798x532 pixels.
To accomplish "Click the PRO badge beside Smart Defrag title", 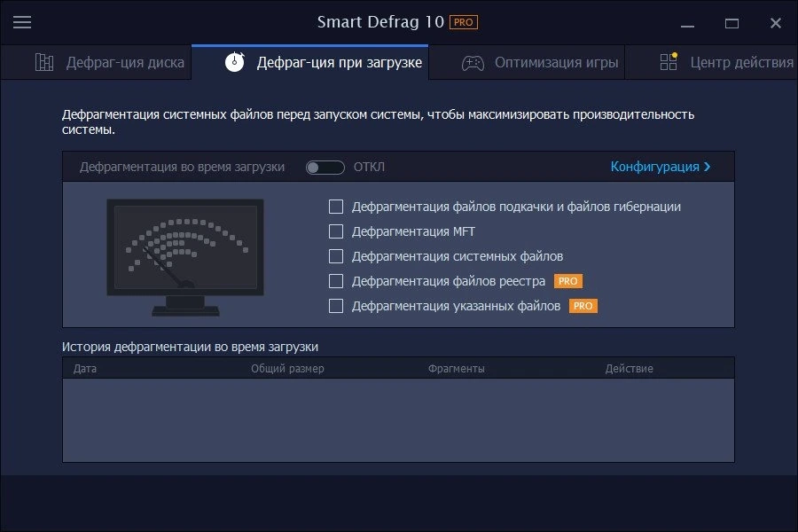I will 463,22.
